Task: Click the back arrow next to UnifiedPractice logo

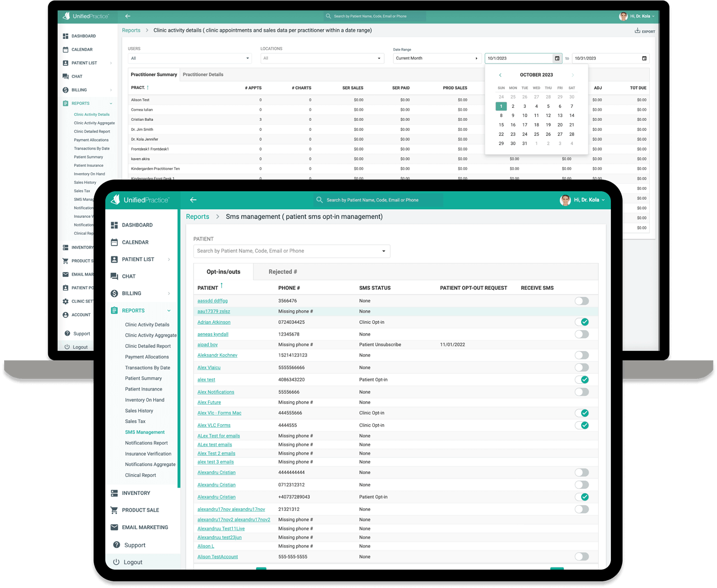Action: tap(193, 200)
